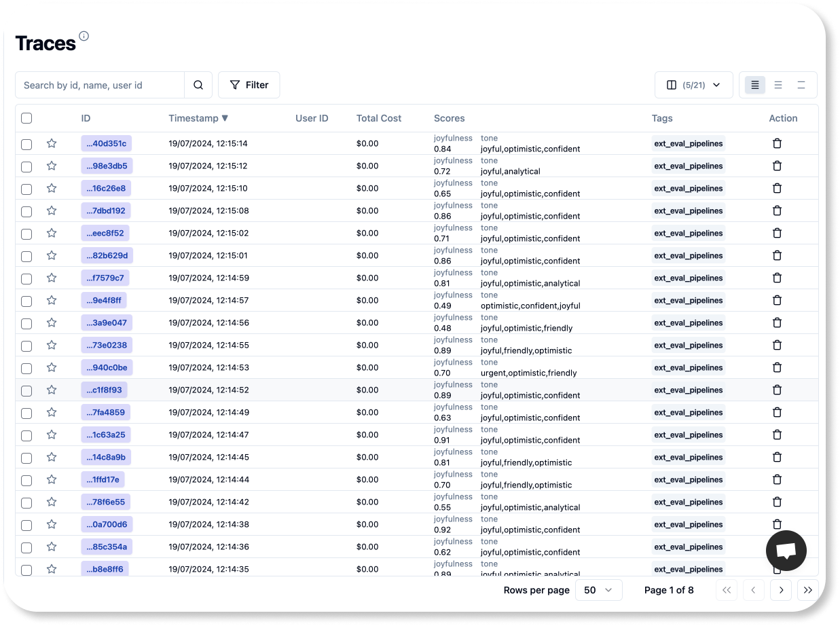Open the Filter button
The image size is (840, 626).
coord(249,85)
